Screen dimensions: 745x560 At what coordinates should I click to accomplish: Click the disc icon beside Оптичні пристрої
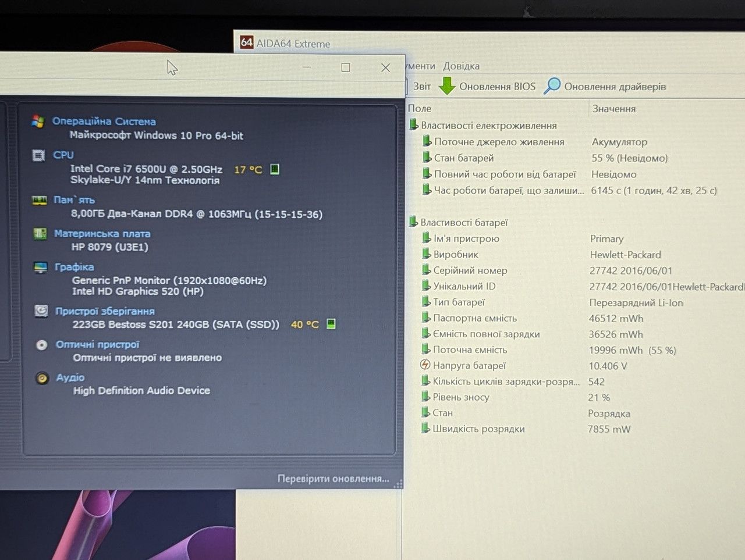point(42,345)
